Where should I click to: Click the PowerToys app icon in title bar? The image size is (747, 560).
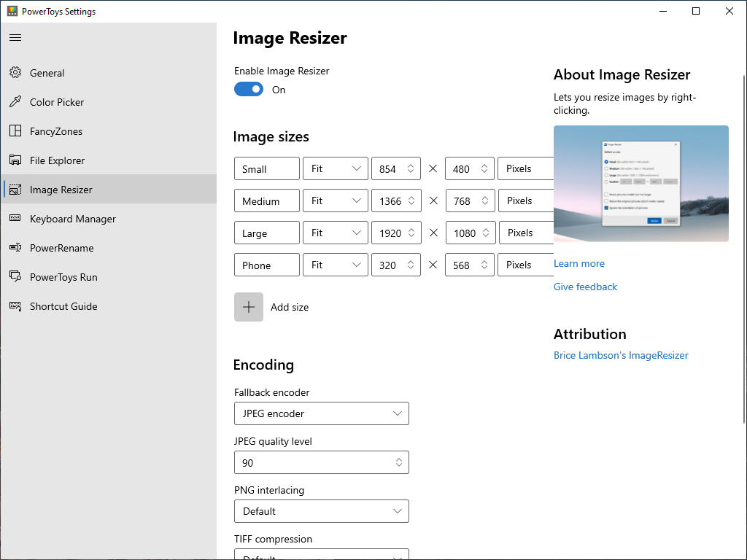(x=12, y=11)
